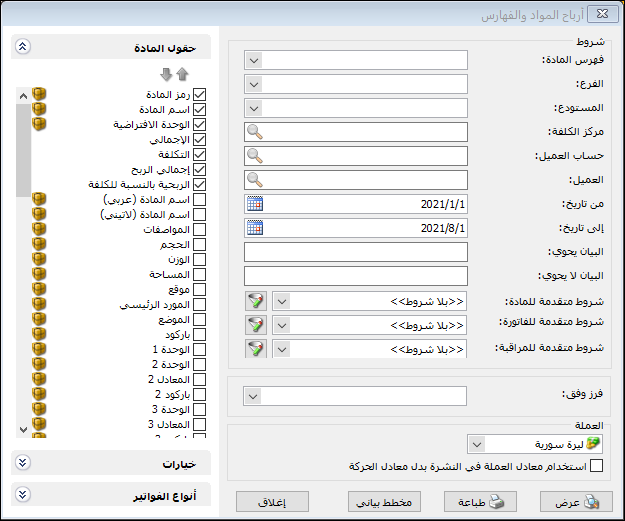Click box icon beside الوزن row

39,259
